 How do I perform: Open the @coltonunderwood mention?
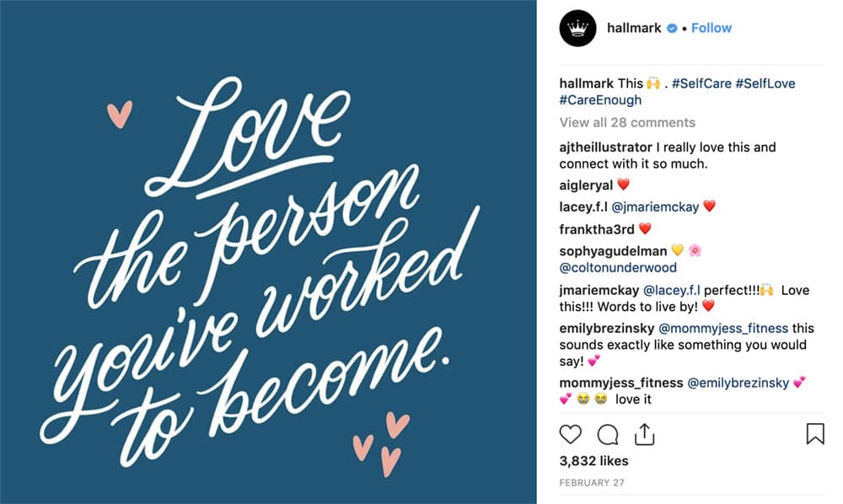click(x=618, y=267)
